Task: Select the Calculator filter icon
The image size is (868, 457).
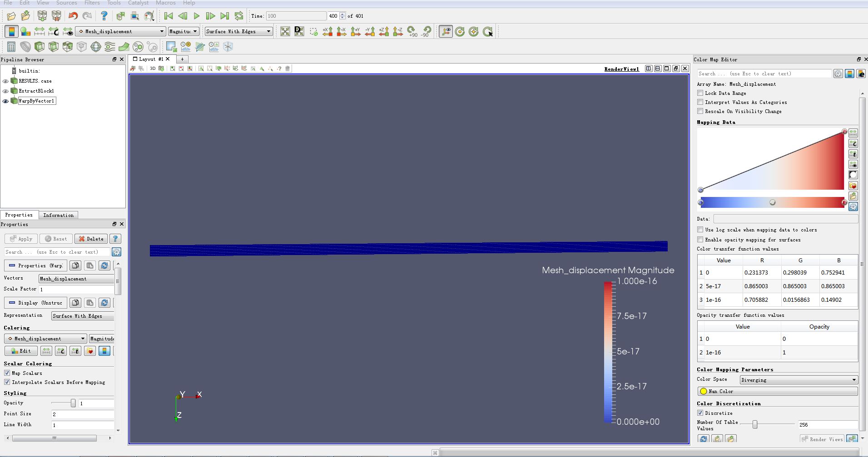Action: pos(11,47)
